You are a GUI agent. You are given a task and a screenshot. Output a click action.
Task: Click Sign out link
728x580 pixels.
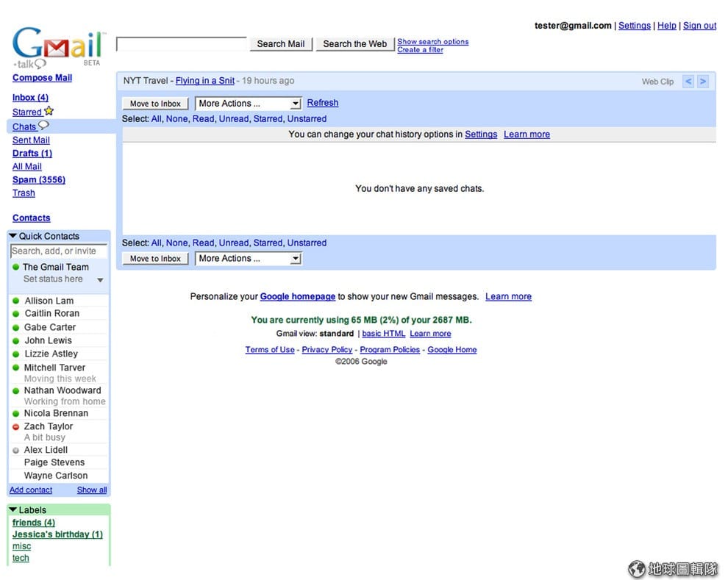coord(699,26)
